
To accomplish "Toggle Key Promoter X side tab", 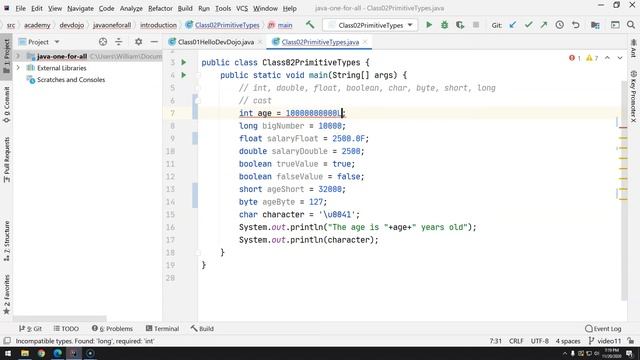I will [x=633, y=96].
